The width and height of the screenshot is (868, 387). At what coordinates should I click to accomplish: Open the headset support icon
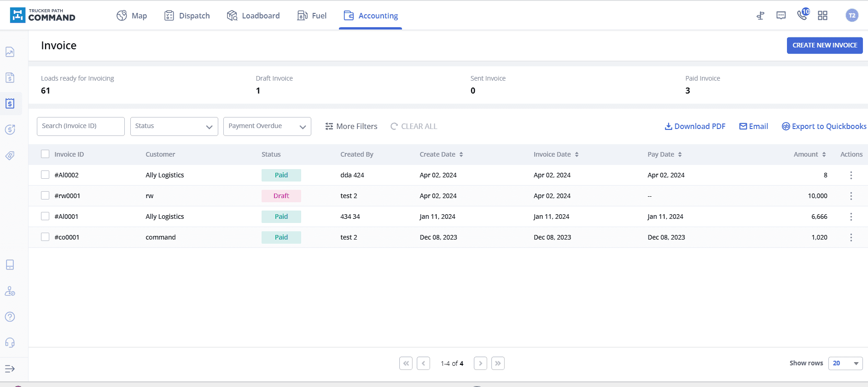10,342
